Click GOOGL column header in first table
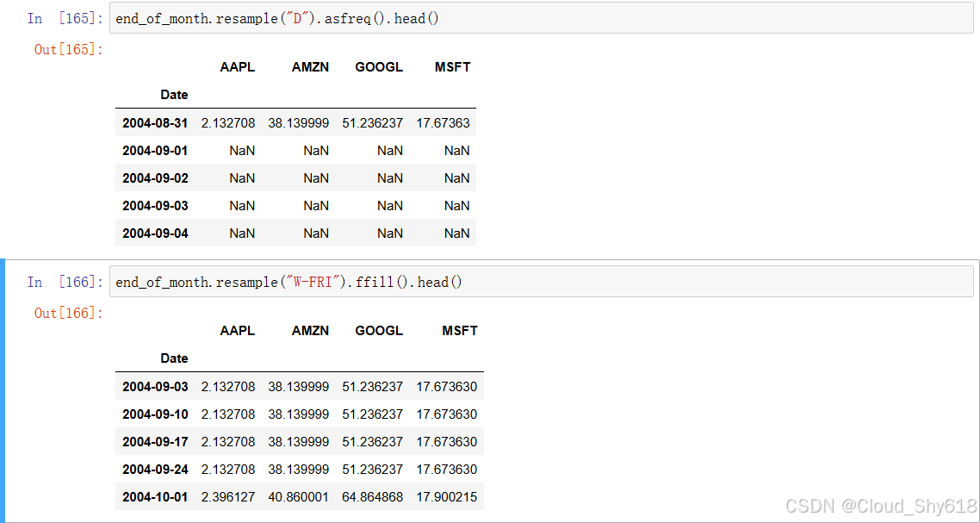980x523 pixels. click(379, 67)
